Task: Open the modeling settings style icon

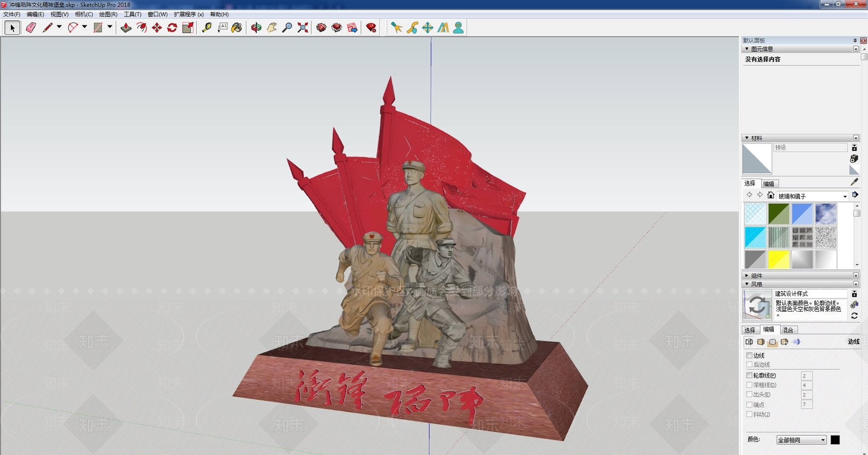Action: click(x=796, y=342)
